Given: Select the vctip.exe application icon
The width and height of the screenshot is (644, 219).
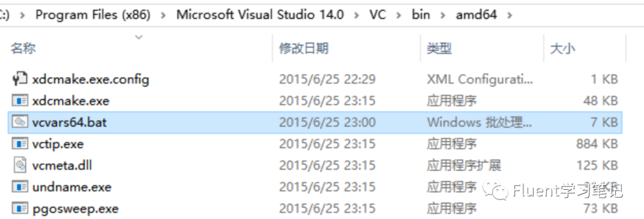Looking at the screenshot, I should (20, 144).
